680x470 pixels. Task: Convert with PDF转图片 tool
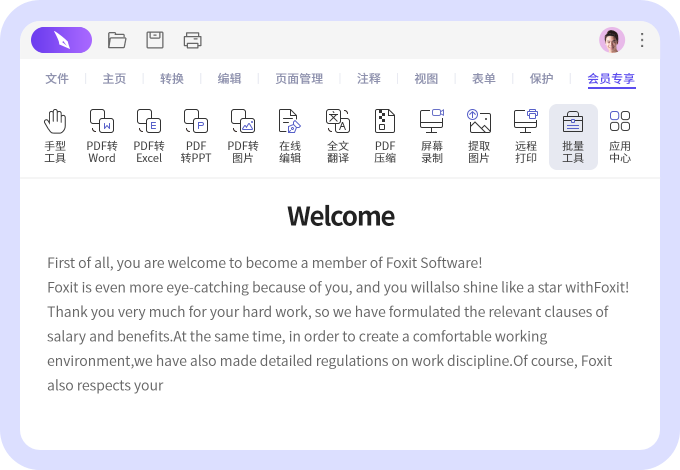click(243, 136)
